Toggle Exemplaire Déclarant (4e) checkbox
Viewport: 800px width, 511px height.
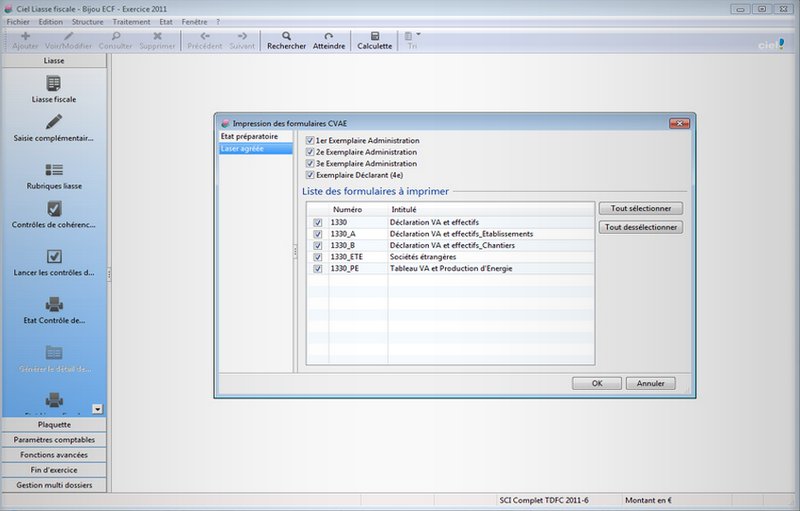(x=310, y=175)
